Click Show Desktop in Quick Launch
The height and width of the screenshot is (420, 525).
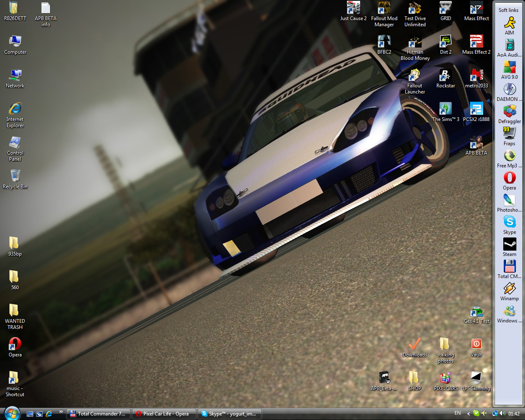pos(30,414)
